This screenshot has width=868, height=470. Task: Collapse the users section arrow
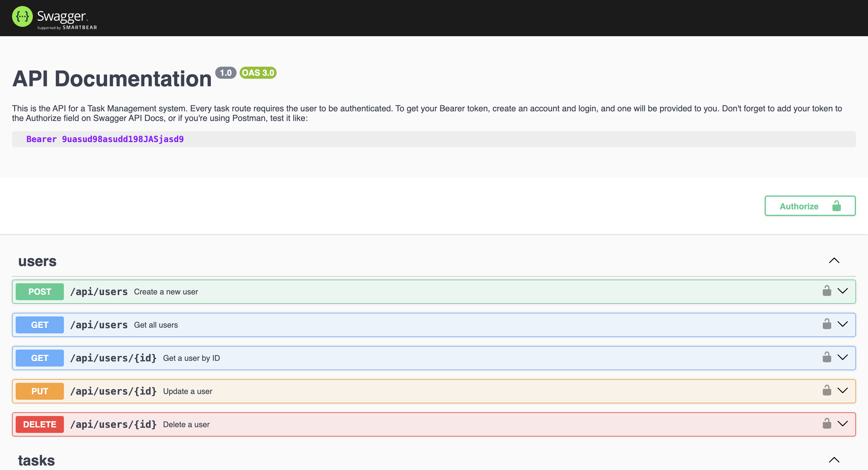834,261
